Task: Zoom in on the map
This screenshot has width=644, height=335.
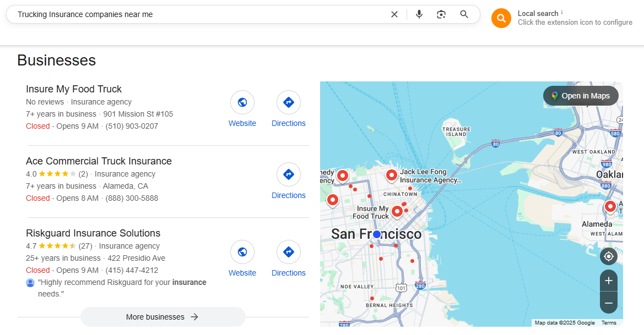Action: (x=609, y=281)
